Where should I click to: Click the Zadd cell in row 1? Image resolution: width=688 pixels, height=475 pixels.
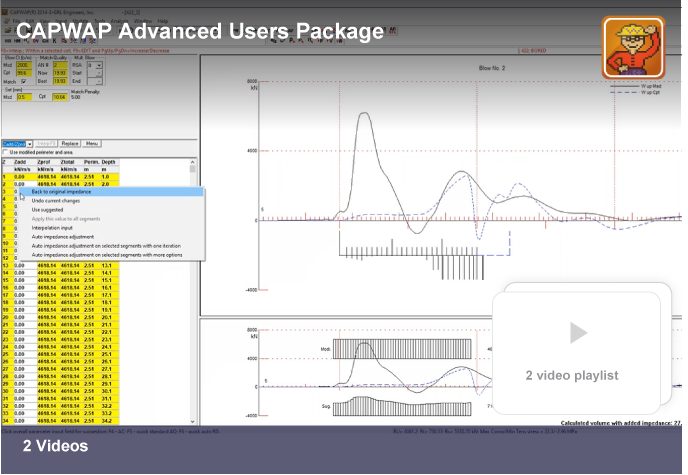click(x=25, y=177)
